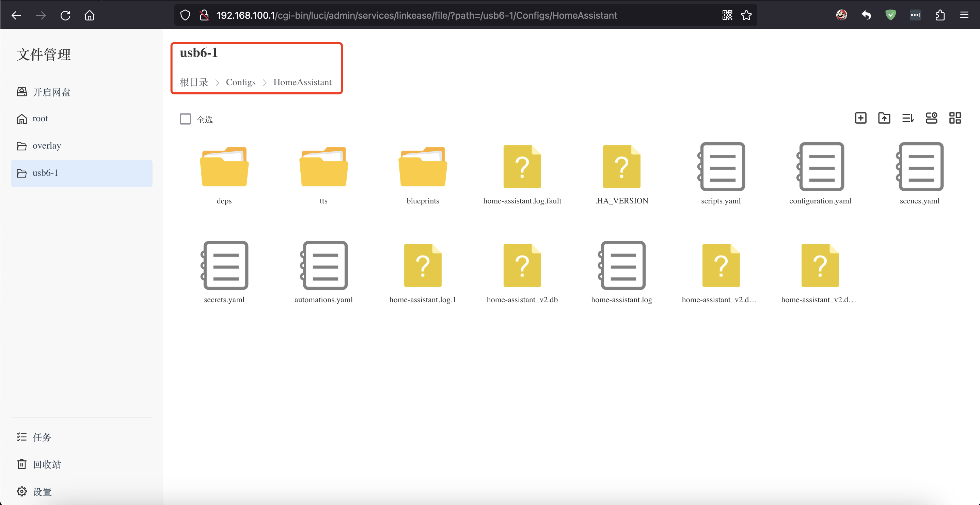The width and height of the screenshot is (980, 505).
Task: Click the home-assistant.log.fault filename
Action: point(522,201)
